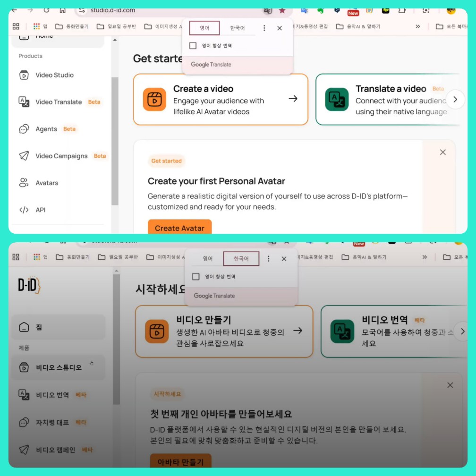Click the bookmark star in address bar
This screenshot has height=476, width=476.
(282, 10)
